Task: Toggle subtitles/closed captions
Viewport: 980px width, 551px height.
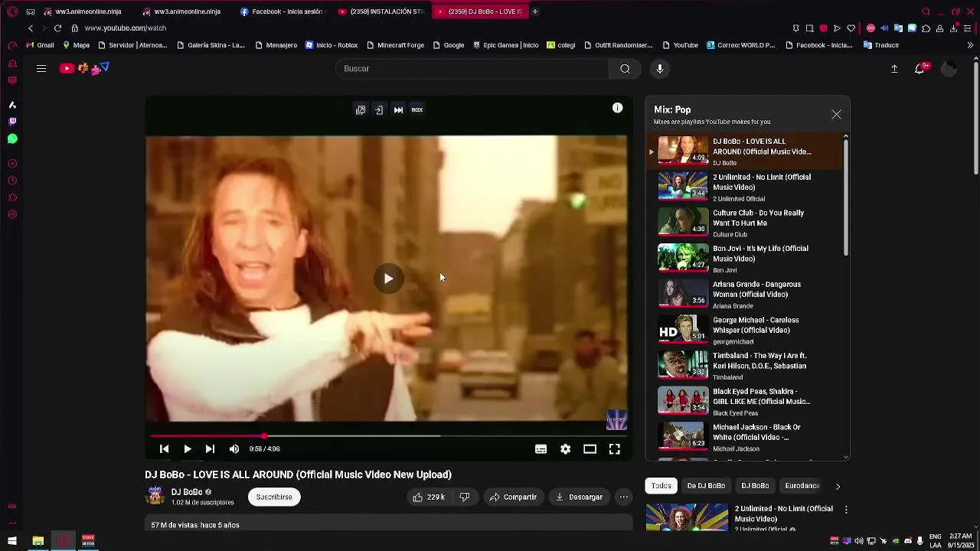Action: pyautogui.click(x=541, y=449)
